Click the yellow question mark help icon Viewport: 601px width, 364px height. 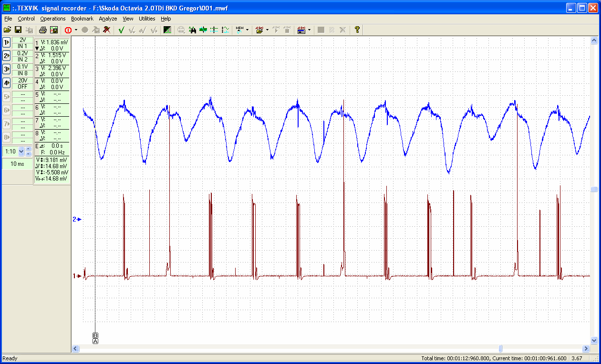point(357,30)
